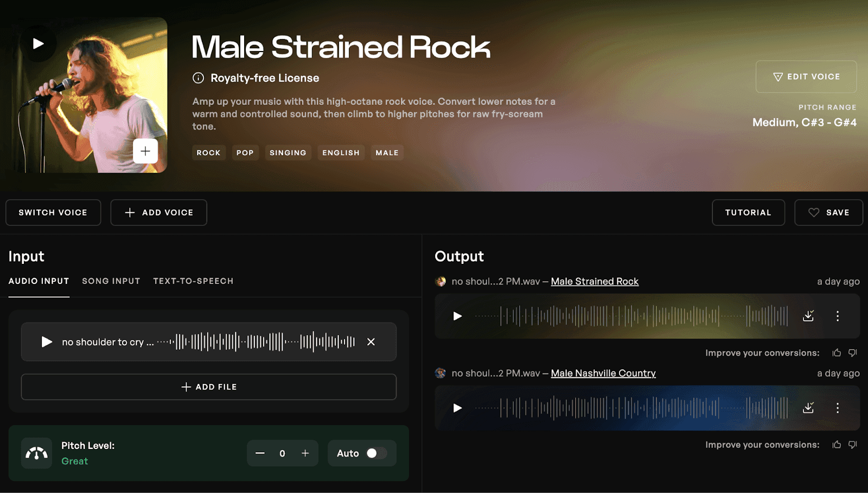
Task: Remove the 'no shoulder to cry' input file
Action: (371, 342)
